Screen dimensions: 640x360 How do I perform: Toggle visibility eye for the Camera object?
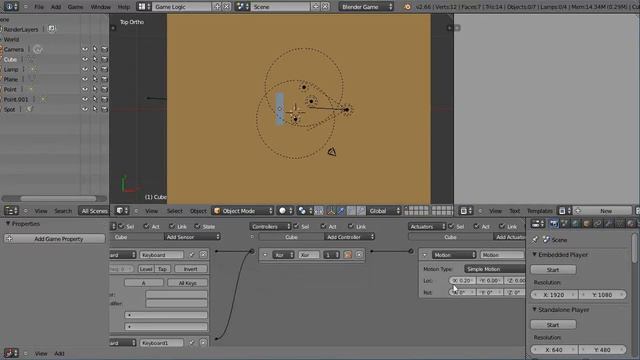(85, 49)
